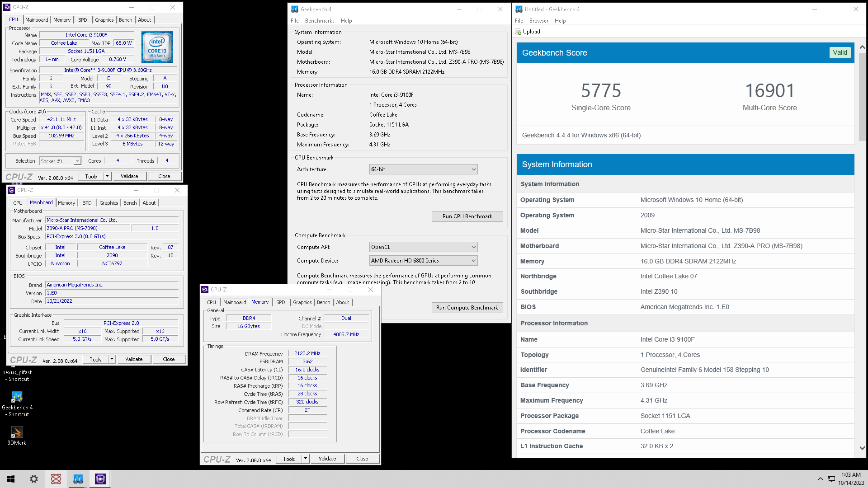Open the Geekbench 4 desktop shortcut
The width and height of the screenshot is (868, 488).
(17, 404)
